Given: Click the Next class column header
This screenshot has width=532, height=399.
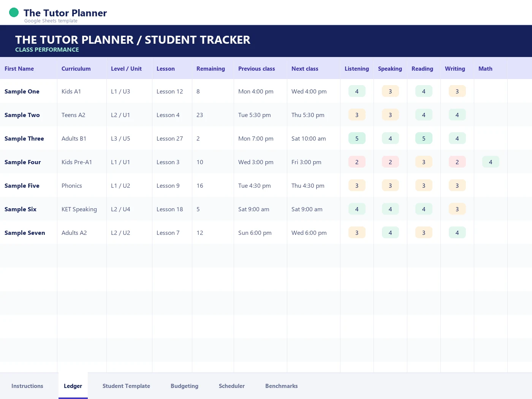Looking at the screenshot, I should tap(313, 68).
